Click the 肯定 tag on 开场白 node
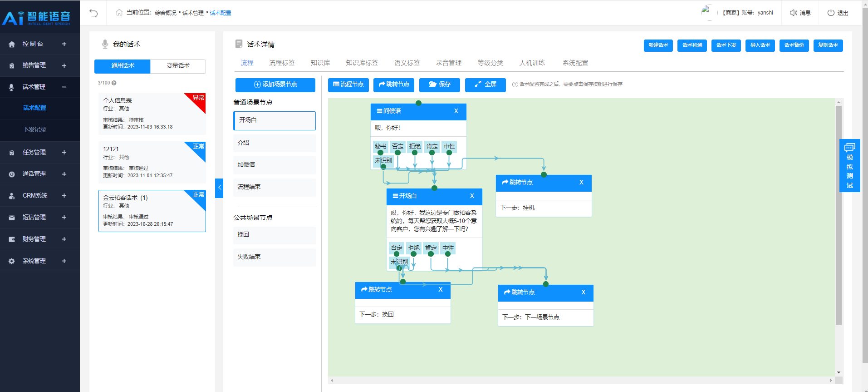 tap(431, 248)
